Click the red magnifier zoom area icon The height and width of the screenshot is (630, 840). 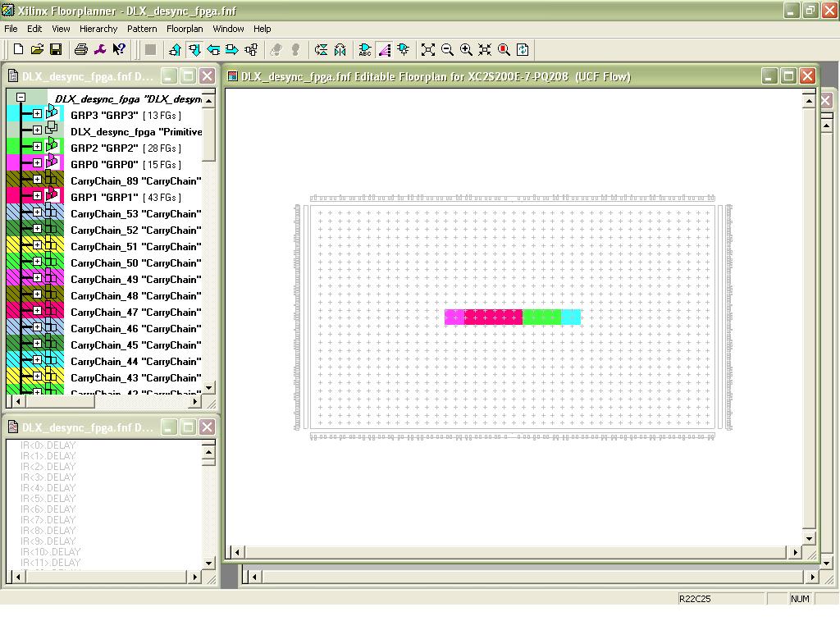(x=504, y=50)
